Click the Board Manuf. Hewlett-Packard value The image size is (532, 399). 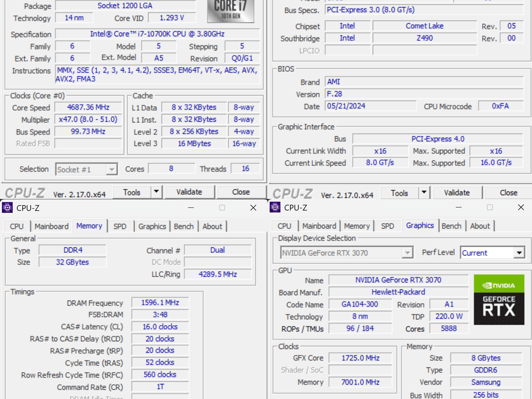398,292
